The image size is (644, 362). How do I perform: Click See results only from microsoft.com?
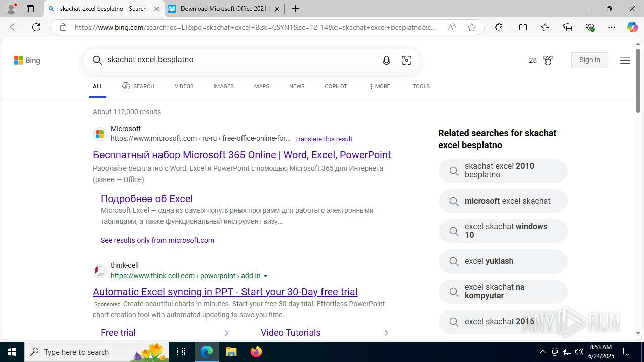[157, 240]
